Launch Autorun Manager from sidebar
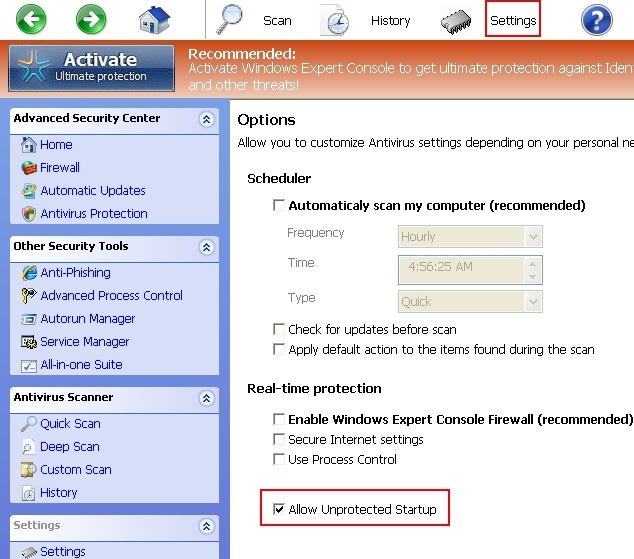The width and height of the screenshot is (634, 559). tap(87, 319)
